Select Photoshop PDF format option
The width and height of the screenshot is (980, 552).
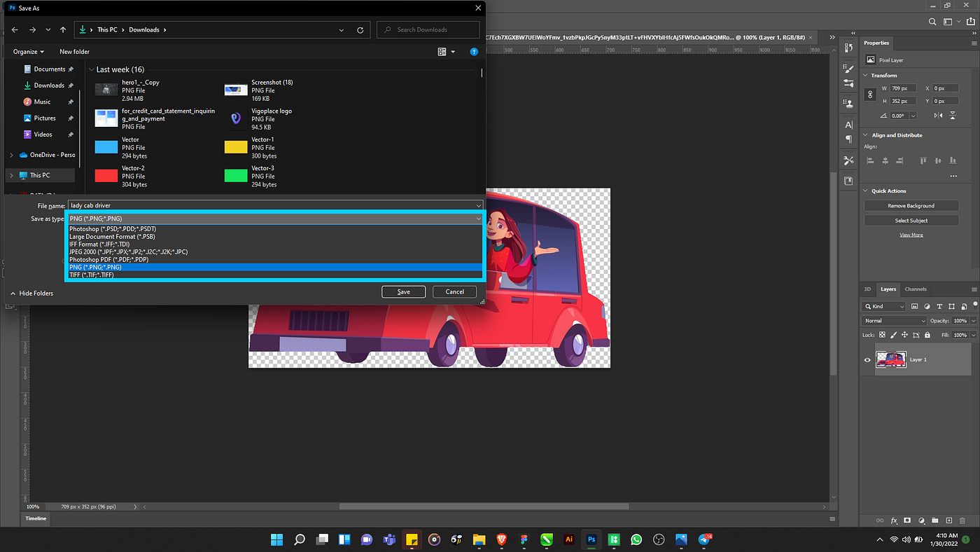(274, 259)
